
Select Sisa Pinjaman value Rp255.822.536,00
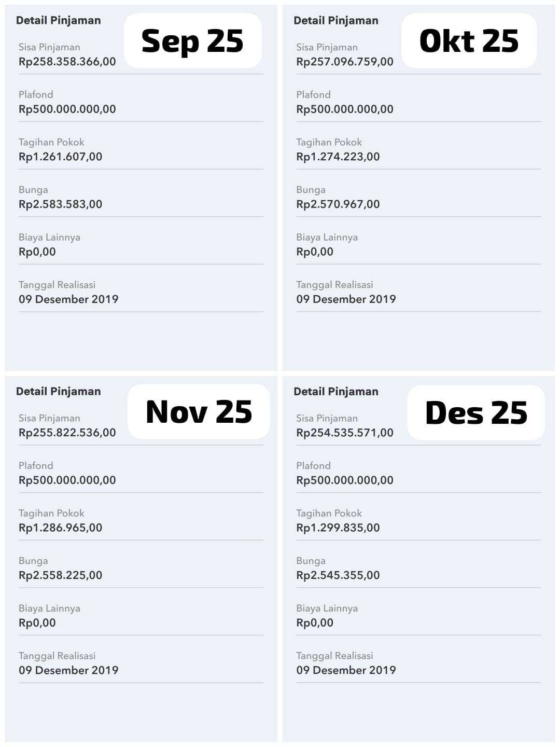tap(67, 433)
